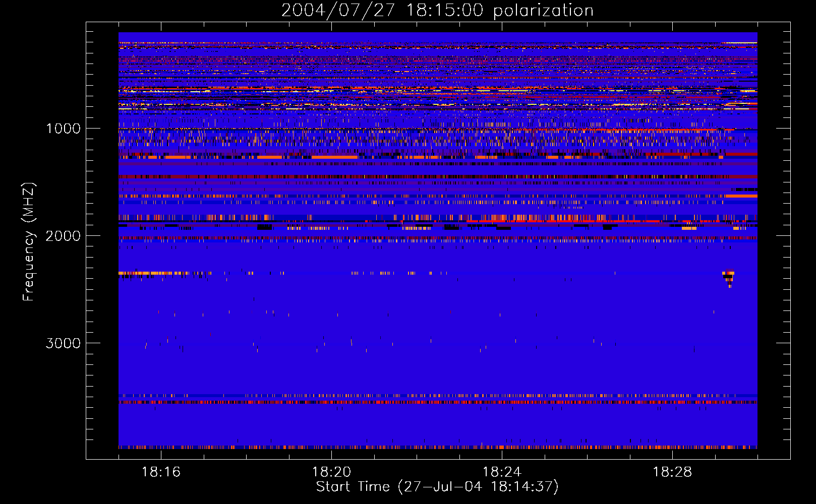
Task: Click the "Start Time (27-Jul-04 18:14:37)" label
Action: tap(437, 486)
